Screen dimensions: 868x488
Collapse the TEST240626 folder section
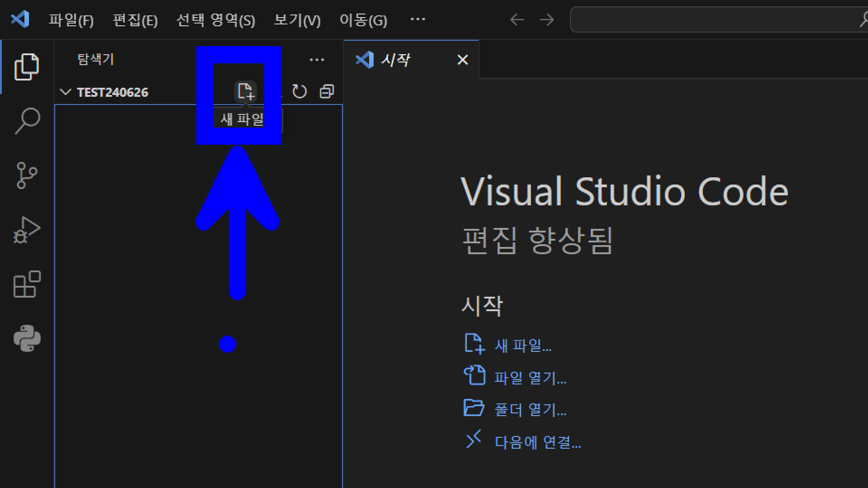tap(65, 92)
